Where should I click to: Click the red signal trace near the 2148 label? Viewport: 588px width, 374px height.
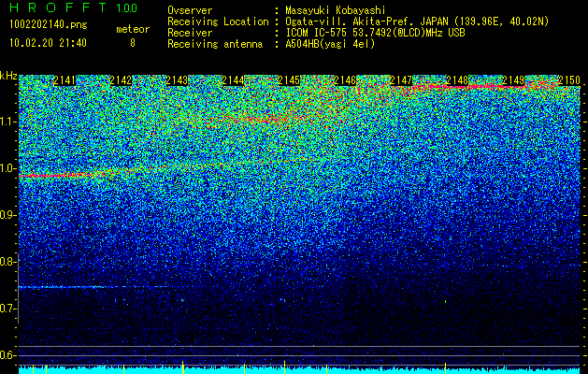click(468, 87)
